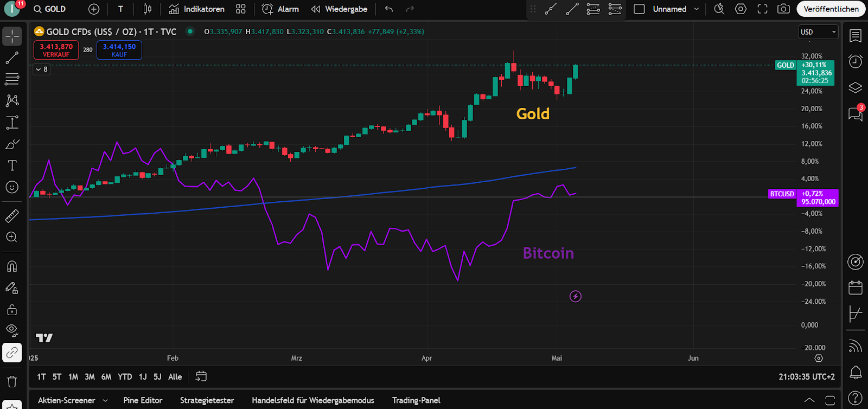868x409 pixels.
Task: Open the Strategietester tab
Action: pos(207,400)
